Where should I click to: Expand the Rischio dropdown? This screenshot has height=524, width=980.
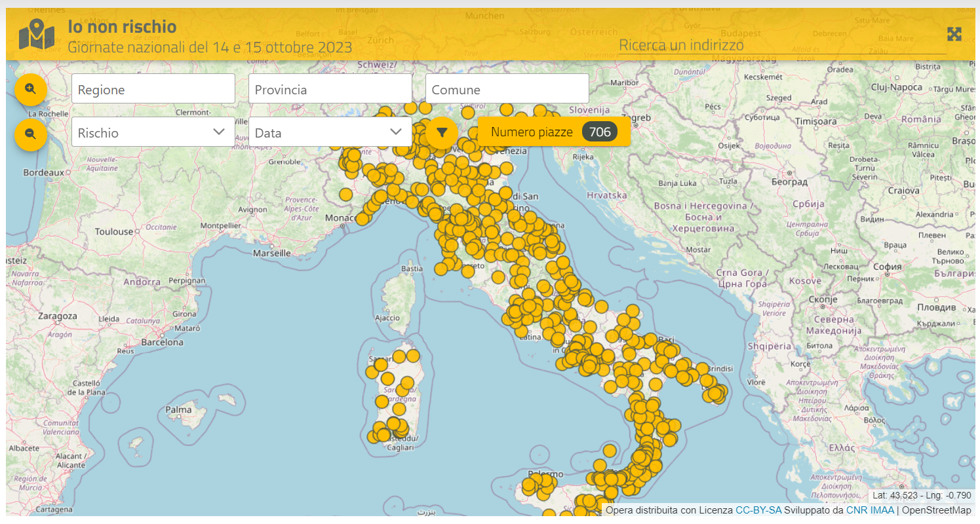(x=153, y=132)
